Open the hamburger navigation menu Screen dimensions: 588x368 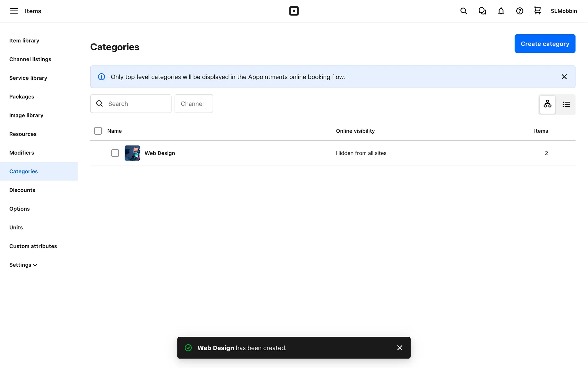click(x=14, y=11)
